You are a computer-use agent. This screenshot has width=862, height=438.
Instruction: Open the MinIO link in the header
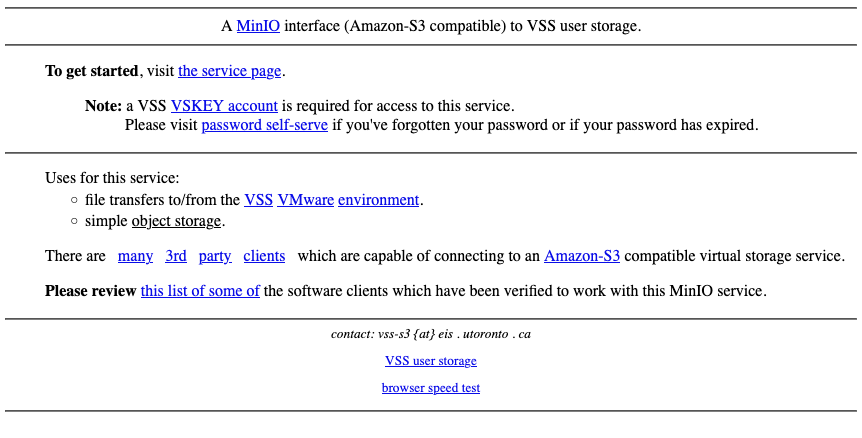(258, 26)
